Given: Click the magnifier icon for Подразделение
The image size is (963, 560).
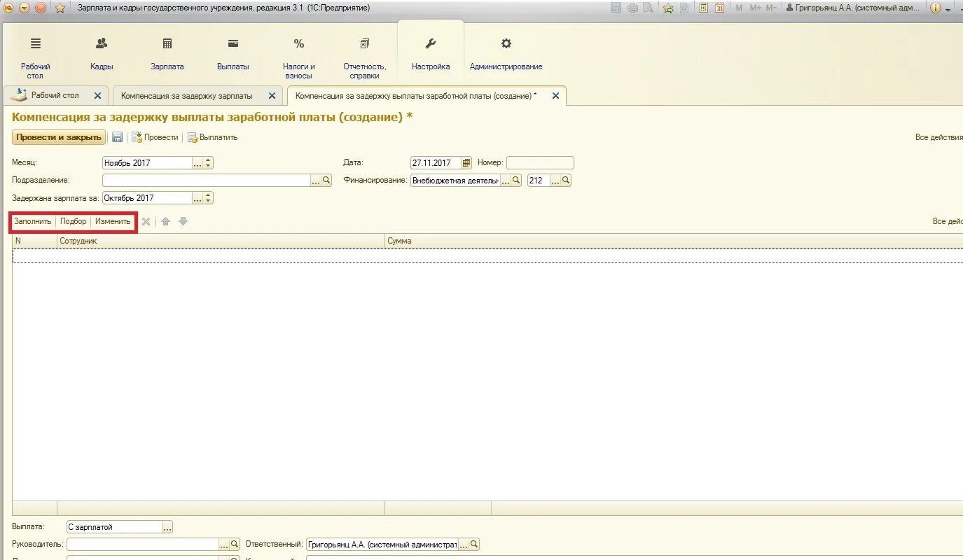Looking at the screenshot, I should tap(326, 180).
